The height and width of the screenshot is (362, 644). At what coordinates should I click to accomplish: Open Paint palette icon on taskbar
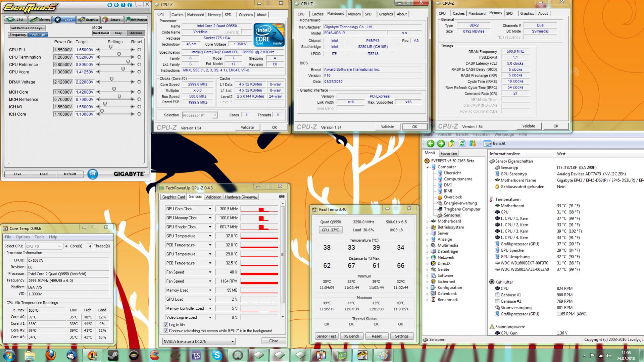(x=383, y=355)
